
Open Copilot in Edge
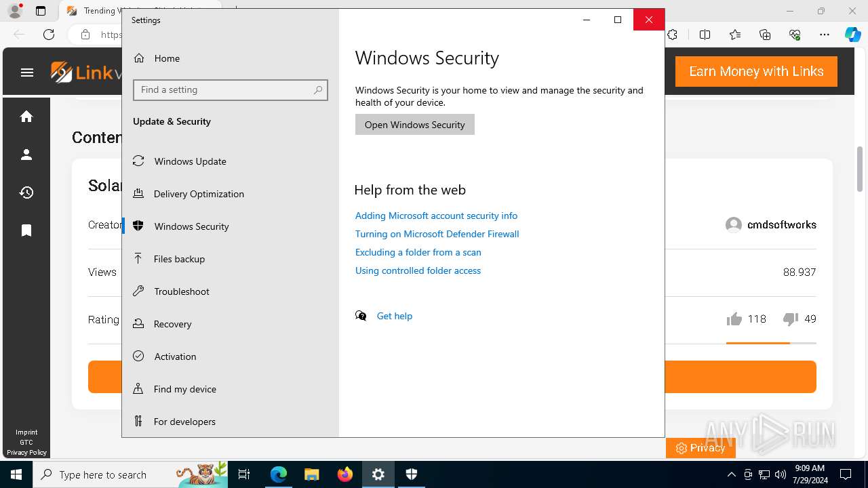853,35
